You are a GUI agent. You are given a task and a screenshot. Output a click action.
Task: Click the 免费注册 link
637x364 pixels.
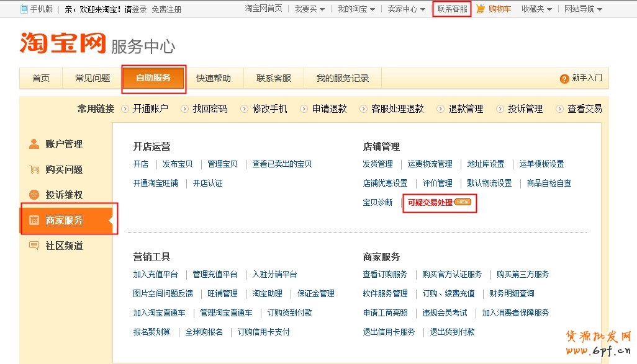[166, 9]
